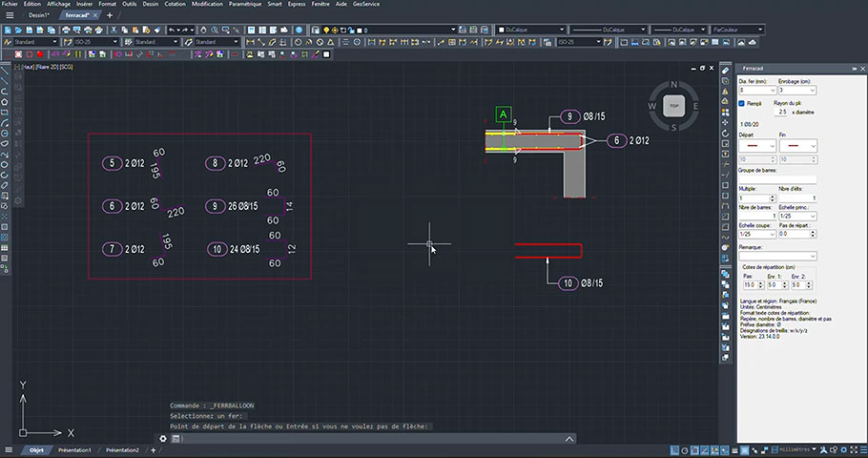The height and width of the screenshot is (458, 868).
Task: Open the Echelle princ. scale dropdown
Action: point(797,216)
